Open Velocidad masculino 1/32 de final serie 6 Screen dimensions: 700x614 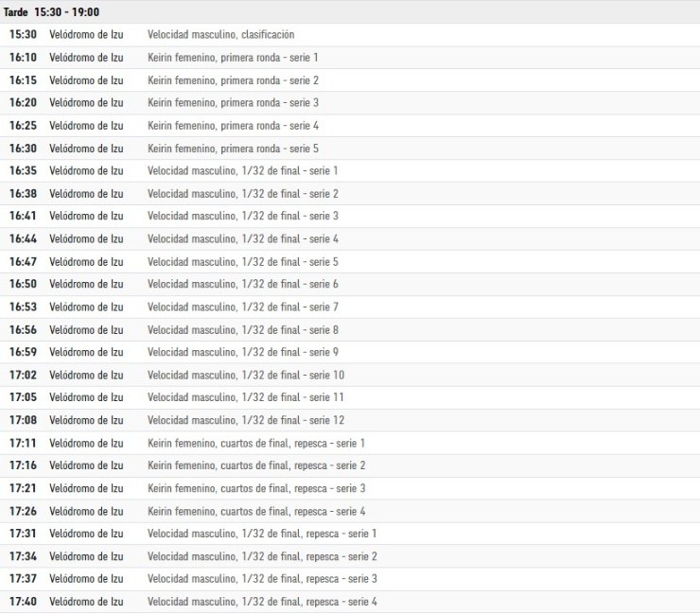point(242,284)
